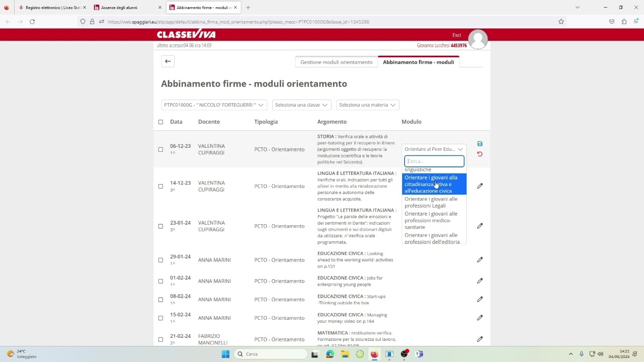The height and width of the screenshot is (362, 644).
Task: Check the row dated 06-12-23
Action: point(160,149)
